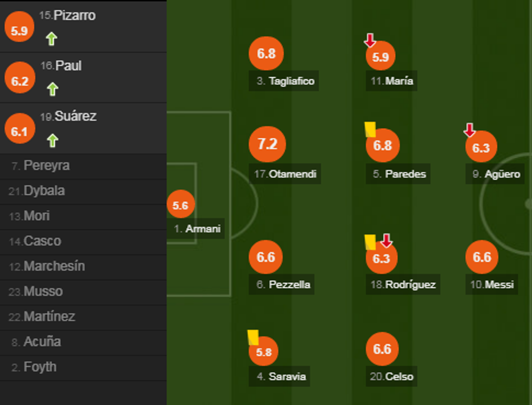Click the red substituted-off arrow on María
The width and height of the screenshot is (532, 405).
pyautogui.click(x=370, y=40)
